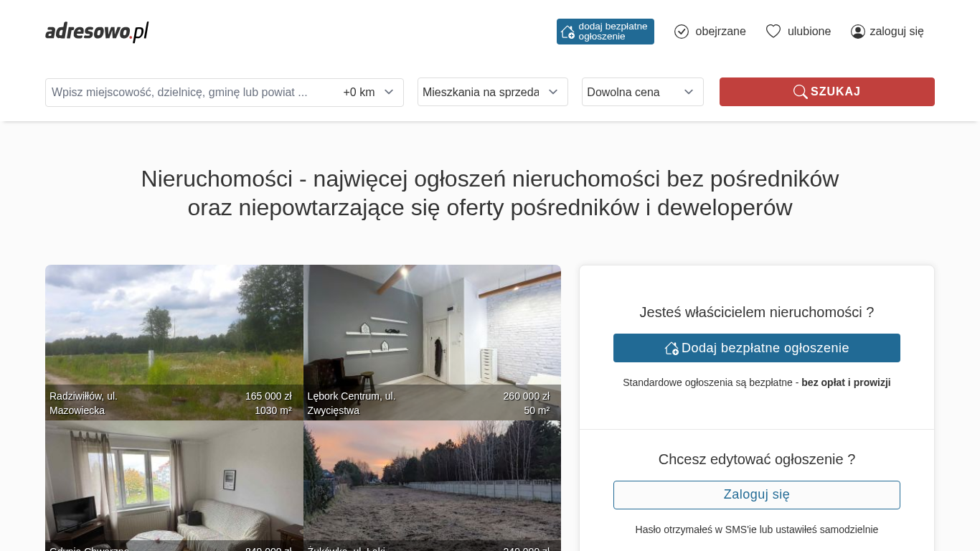Viewport: 980px width, 551px height.
Task: Click the heart icon for ulubione
Action: 773,32
